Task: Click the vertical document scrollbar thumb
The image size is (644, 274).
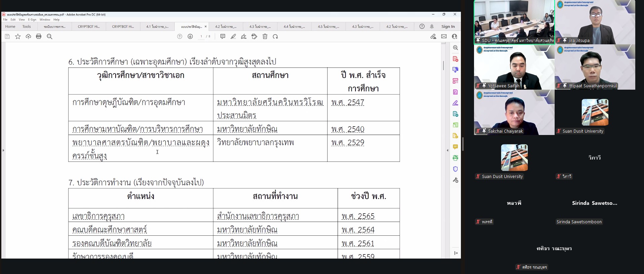Action: 443,65
